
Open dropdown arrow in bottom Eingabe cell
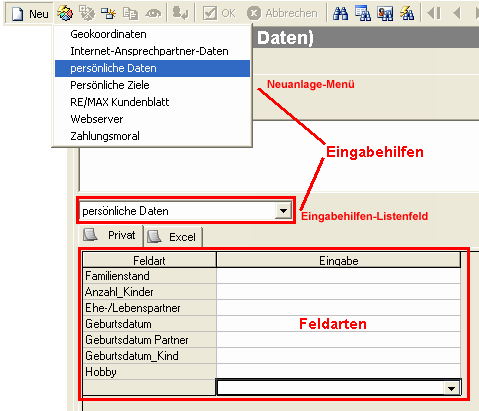[x=452, y=388]
